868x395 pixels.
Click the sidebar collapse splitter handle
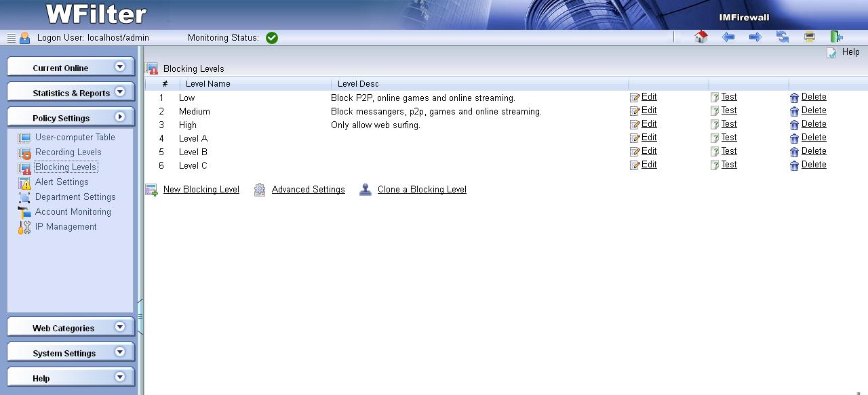coord(140,316)
